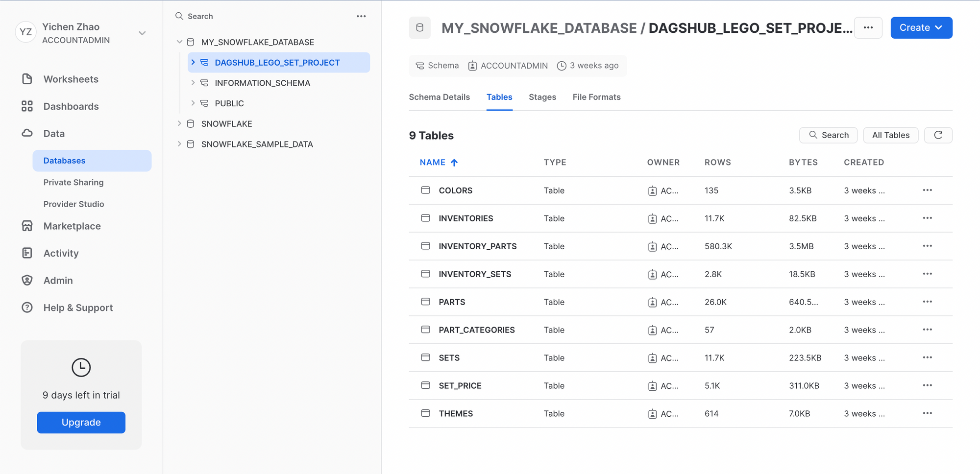This screenshot has height=474, width=980.
Task: Click the Search button above the tables
Action: (x=828, y=135)
